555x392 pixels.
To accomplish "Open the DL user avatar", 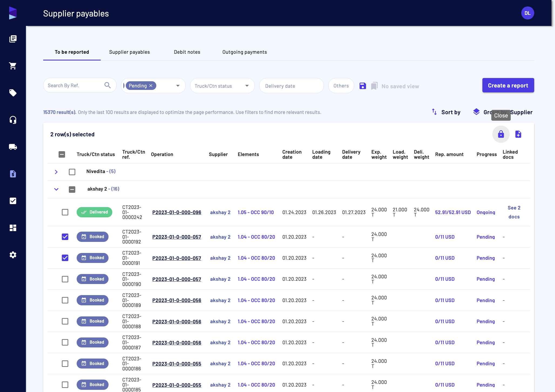I will pyautogui.click(x=527, y=13).
